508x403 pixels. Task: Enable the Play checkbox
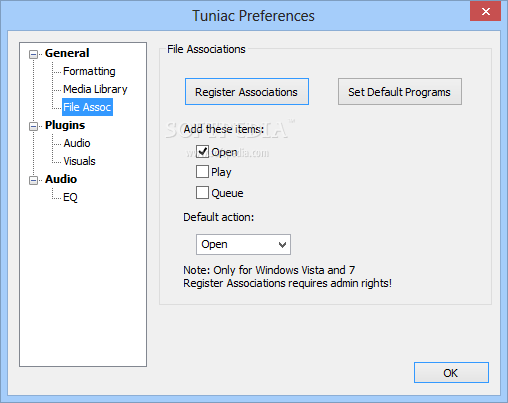click(x=202, y=172)
